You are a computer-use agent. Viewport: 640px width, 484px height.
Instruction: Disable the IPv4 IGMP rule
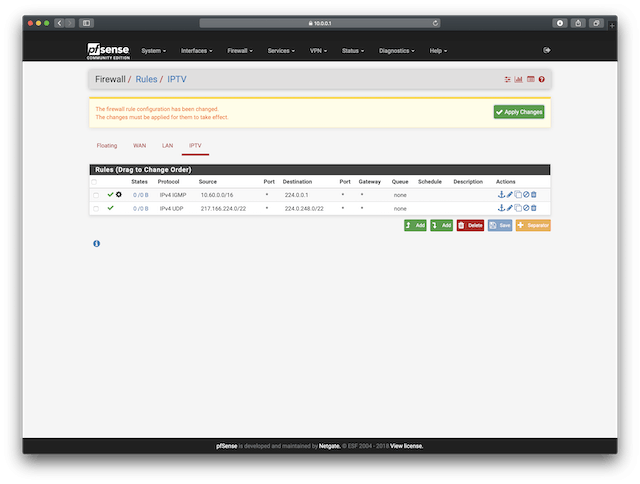(526, 195)
